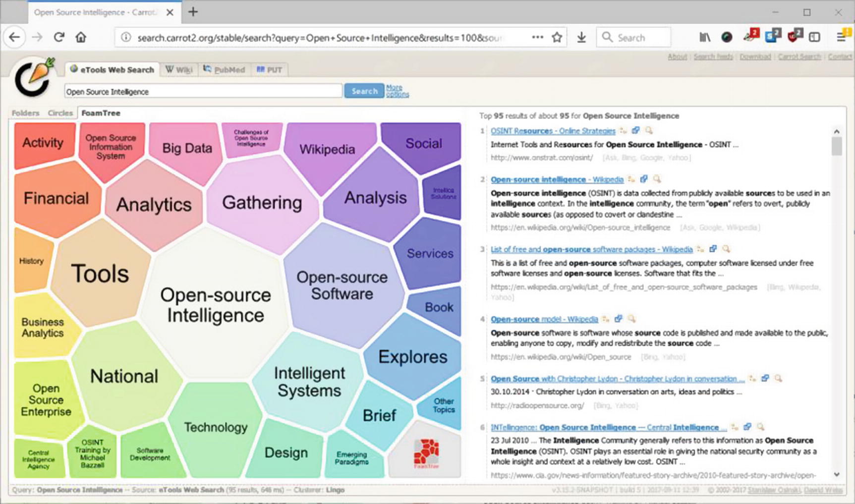
Task: Select the Explores cluster cell
Action: pyautogui.click(x=412, y=357)
